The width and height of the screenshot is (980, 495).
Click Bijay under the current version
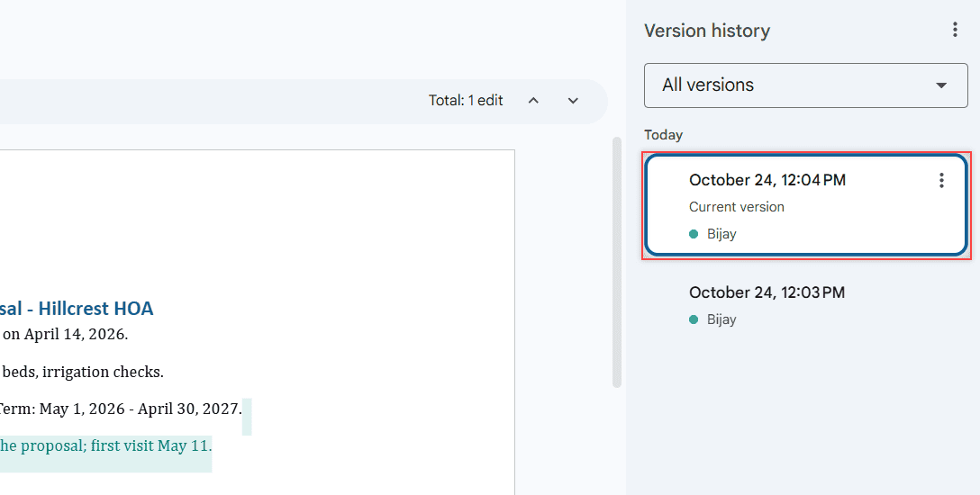(721, 234)
